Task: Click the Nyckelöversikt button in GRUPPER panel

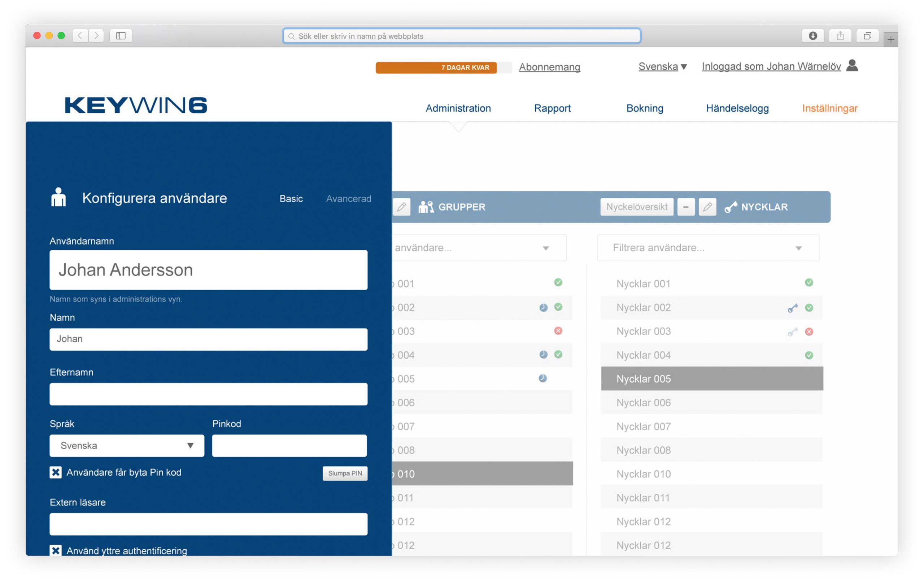Action: click(x=636, y=207)
